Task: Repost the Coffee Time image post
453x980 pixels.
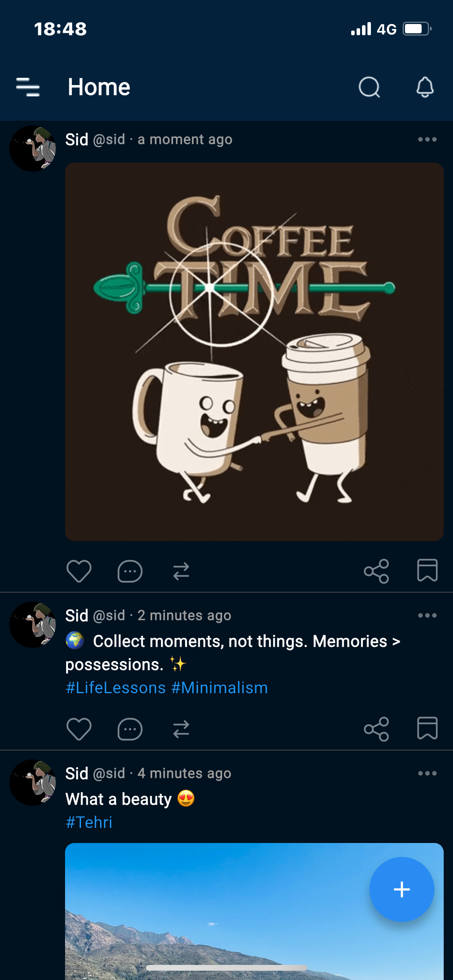Action: pos(181,571)
